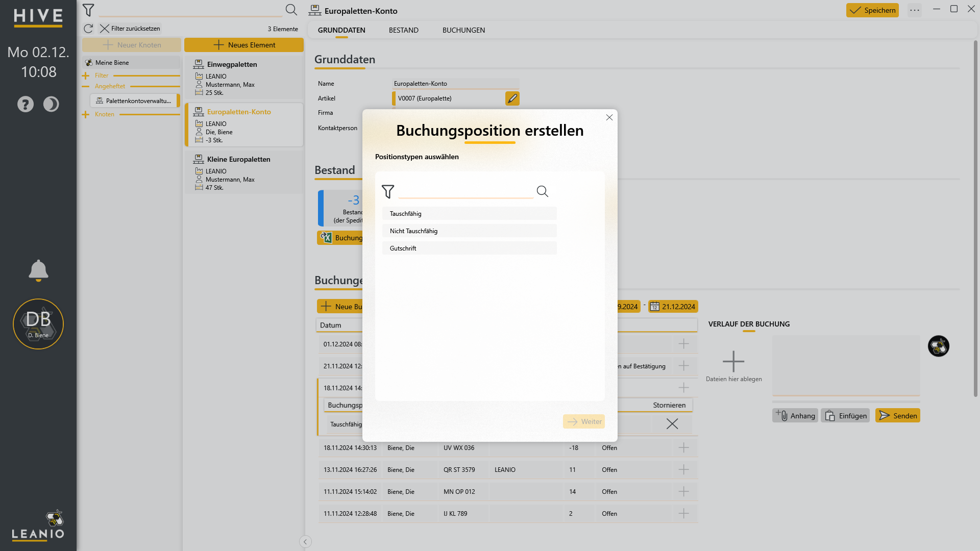Image resolution: width=980 pixels, height=551 pixels.
Task: Open the three-dots more options menu
Action: 915,10
